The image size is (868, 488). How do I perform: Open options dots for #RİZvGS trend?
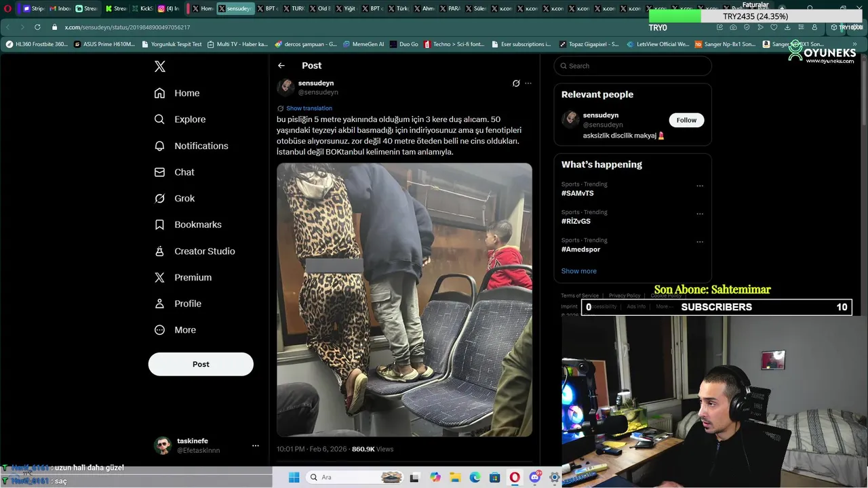(700, 213)
